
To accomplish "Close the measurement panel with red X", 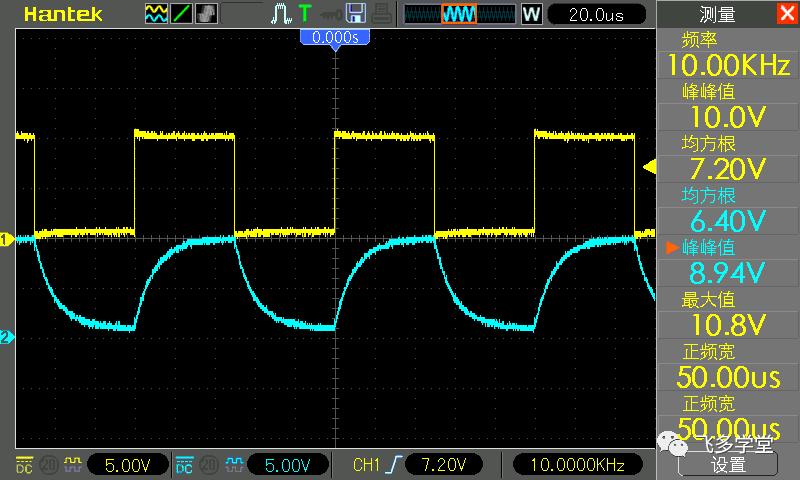I will tap(787, 13).
